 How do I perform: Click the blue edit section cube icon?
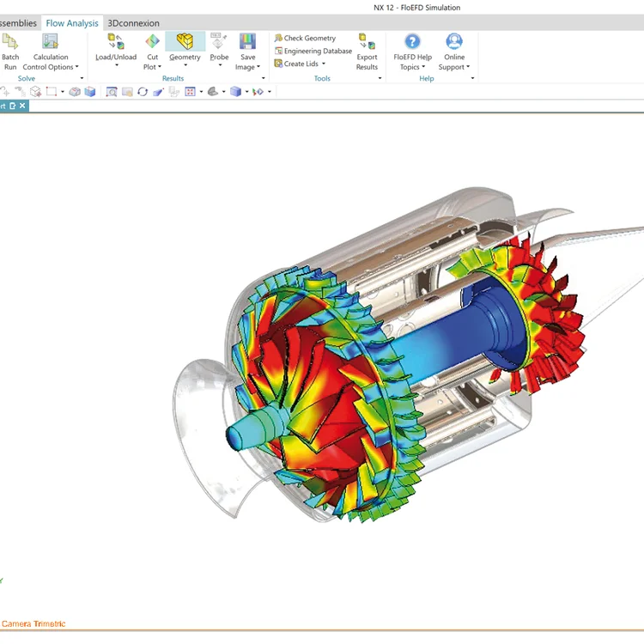click(90, 92)
